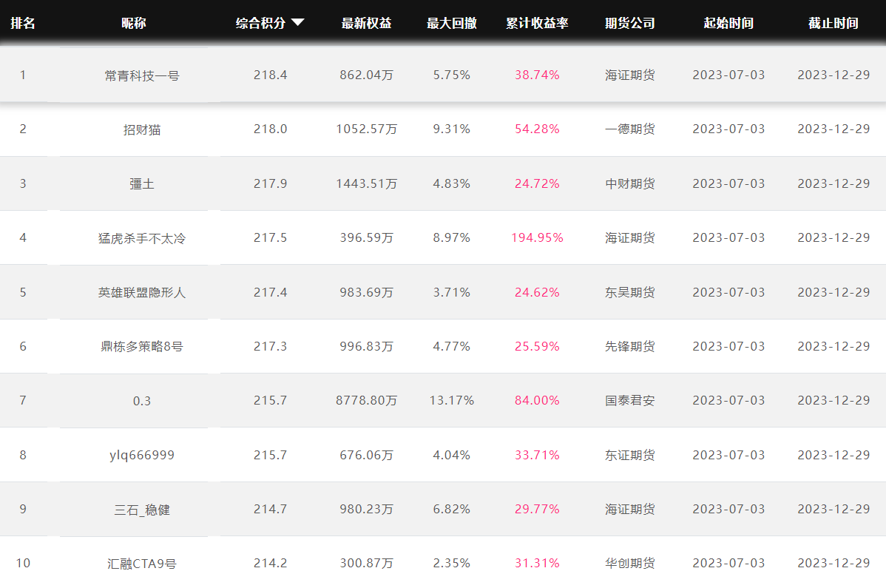
Task: Click score value 217.5
Action: coord(270,238)
